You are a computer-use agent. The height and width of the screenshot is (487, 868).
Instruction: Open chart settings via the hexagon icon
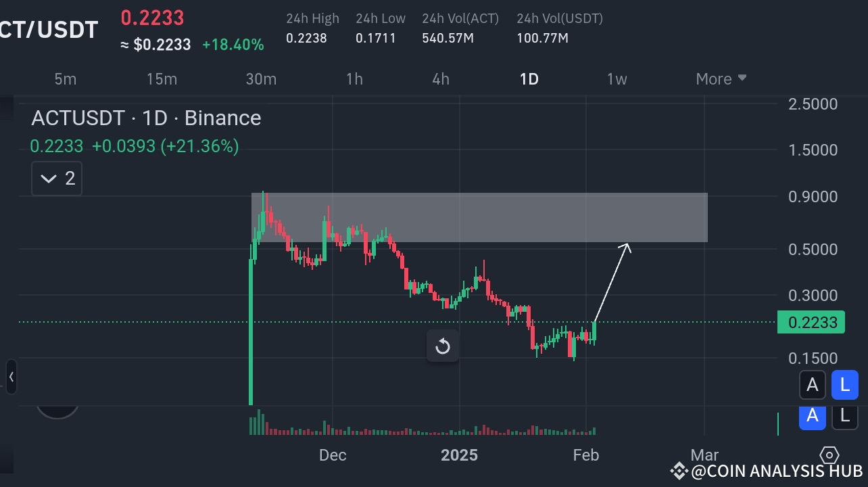829,456
